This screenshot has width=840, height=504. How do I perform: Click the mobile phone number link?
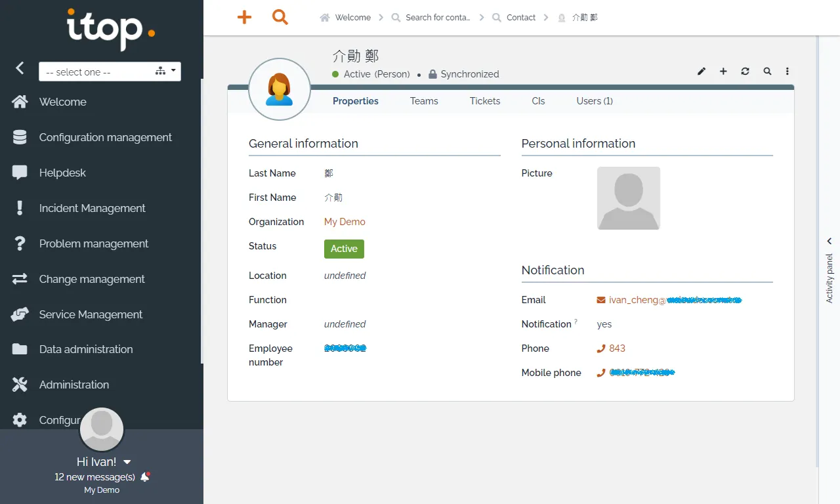[x=642, y=373]
